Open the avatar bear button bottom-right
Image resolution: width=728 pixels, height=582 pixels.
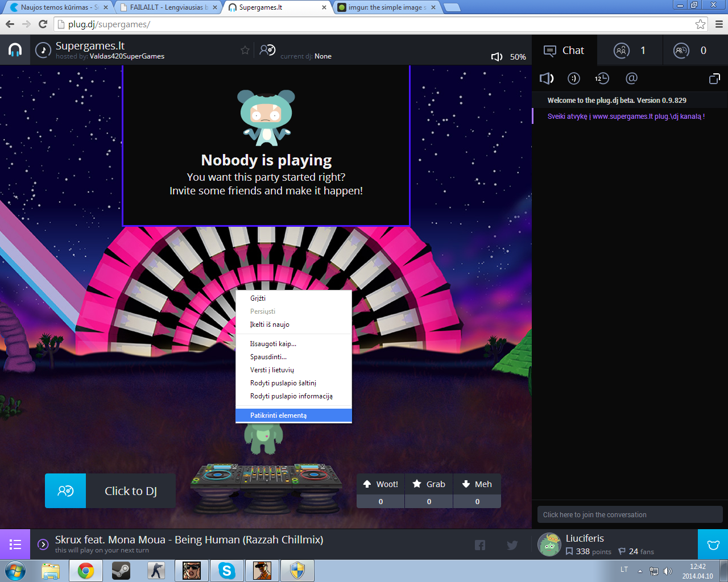click(x=713, y=544)
